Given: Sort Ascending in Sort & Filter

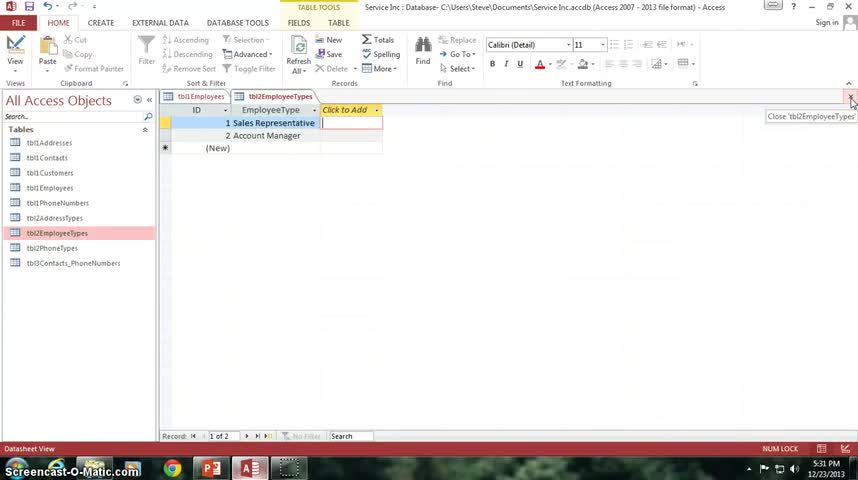Looking at the screenshot, I should (185, 40).
